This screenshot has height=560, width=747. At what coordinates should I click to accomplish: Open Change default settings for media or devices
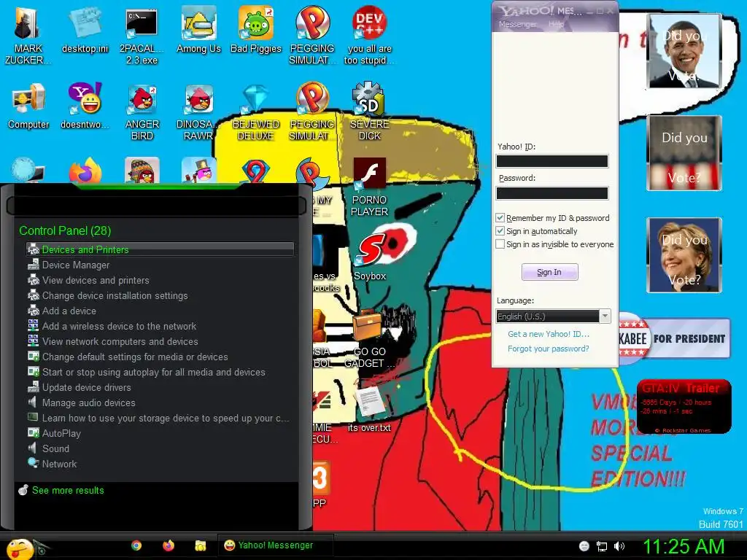pyautogui.click(x=160, y=357)
